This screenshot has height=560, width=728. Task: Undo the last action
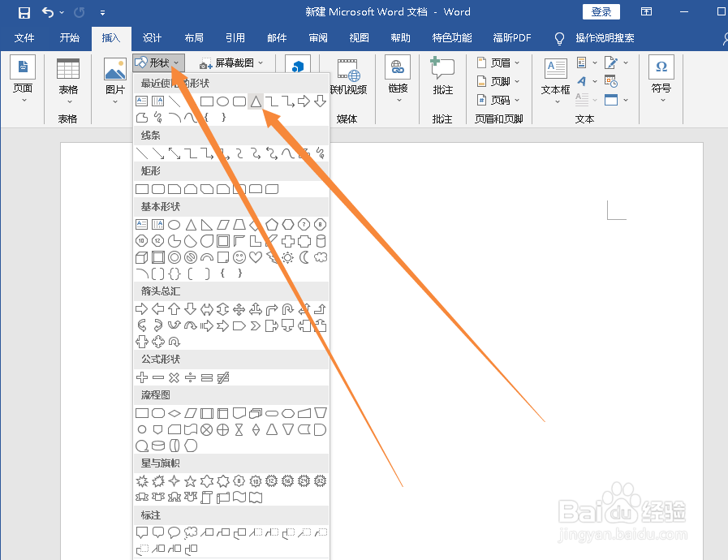48,12
